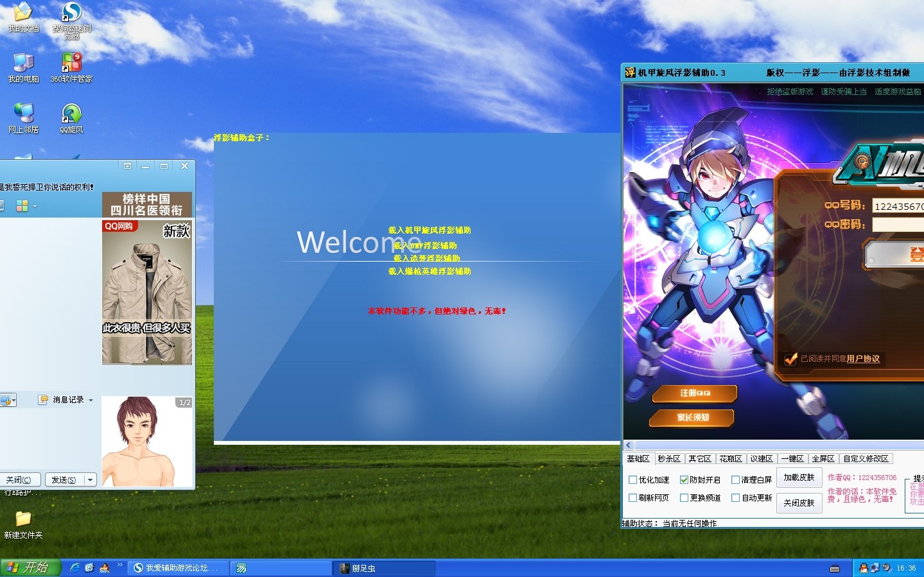
Task: Switch to the 秒杀区 tab
Action: coord(668,459)
